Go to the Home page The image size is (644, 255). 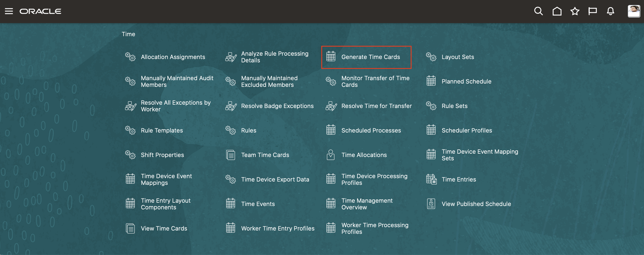pyautogui.click(x=556, y=11)
